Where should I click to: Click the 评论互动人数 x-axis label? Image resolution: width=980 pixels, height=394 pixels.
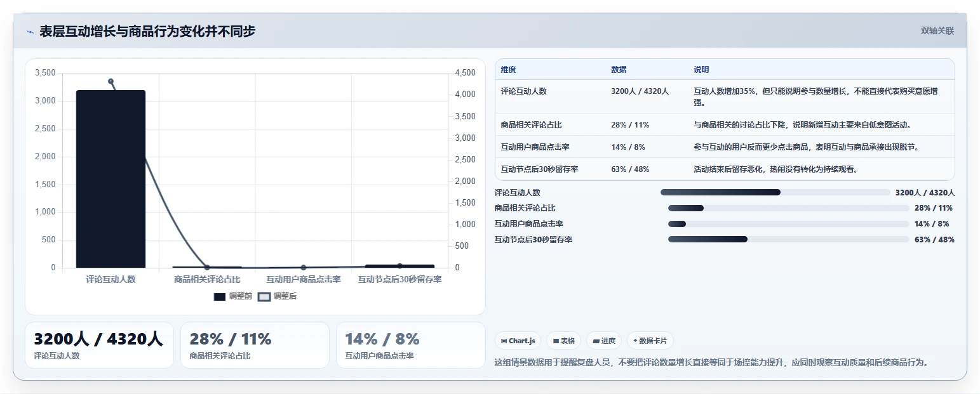pyautogui.click(x=111, y=279)
